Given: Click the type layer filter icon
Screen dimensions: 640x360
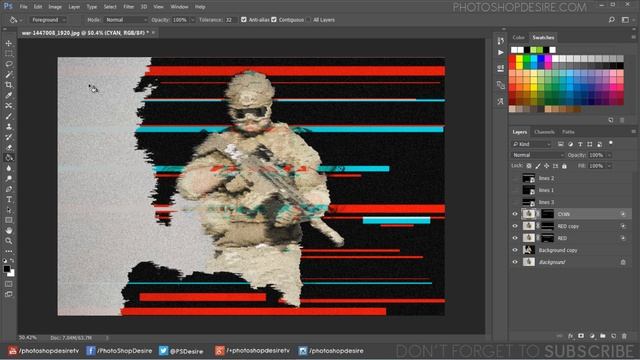Looking at the screenshot, I should coord(580,144).
